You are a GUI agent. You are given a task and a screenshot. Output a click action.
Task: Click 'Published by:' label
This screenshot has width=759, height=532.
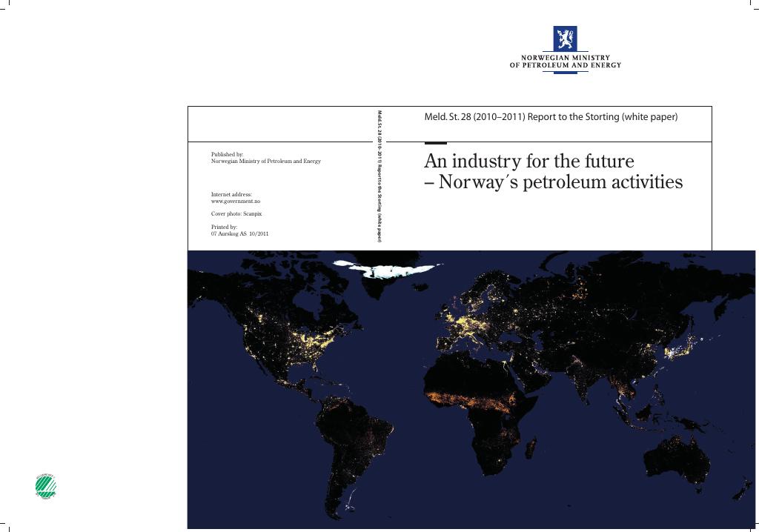click(x=227, y=154)
